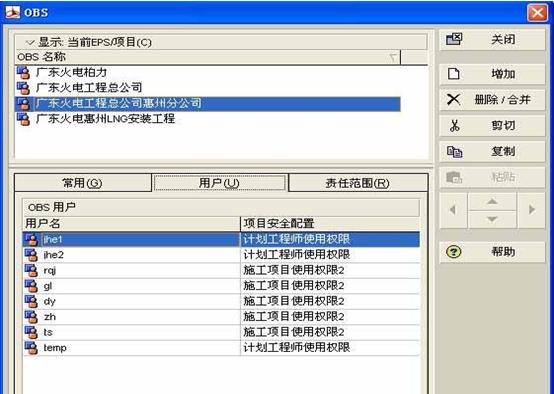
Task: Sort by the OBS 名称 column header
Action: [x=208, y=57]
